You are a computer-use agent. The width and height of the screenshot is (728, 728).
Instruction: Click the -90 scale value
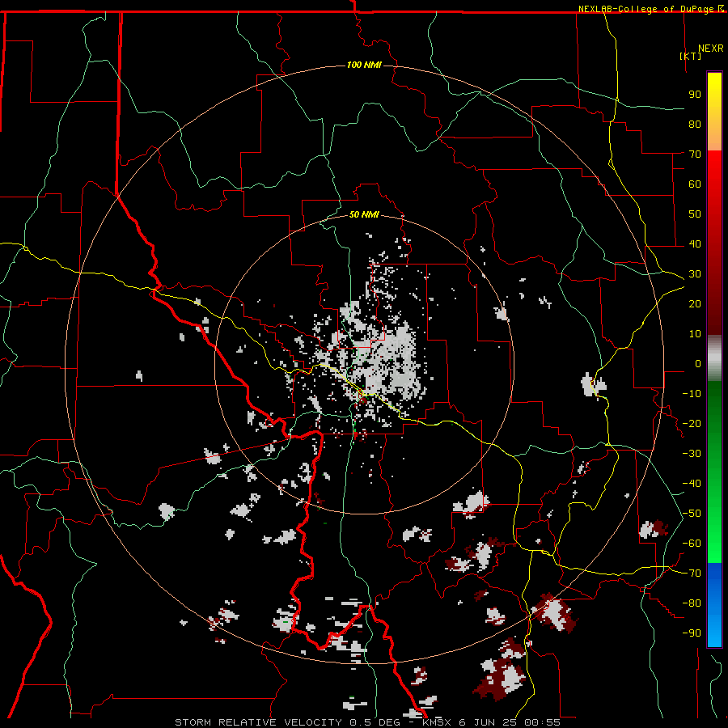(692, 633)
